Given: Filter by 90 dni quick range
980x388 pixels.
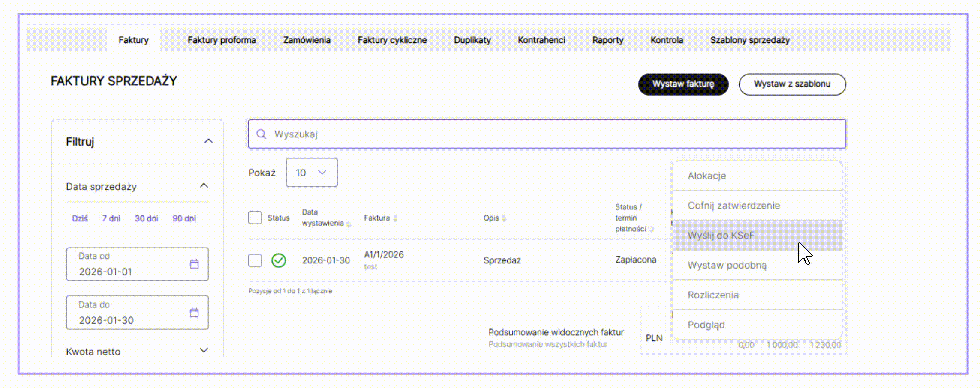Looking at the screenshot, I should click(x=184, y=218).
